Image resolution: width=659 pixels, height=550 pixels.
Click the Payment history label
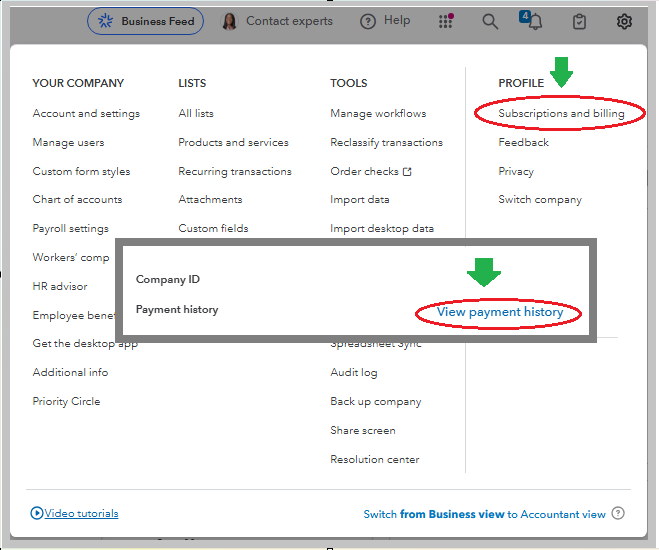pos(177,310)
